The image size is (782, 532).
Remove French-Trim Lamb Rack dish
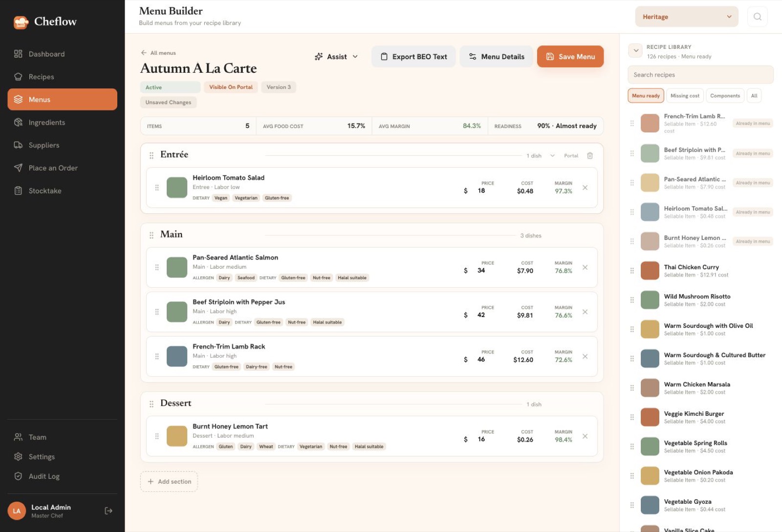pyautogui.click(x=585, y=356)
